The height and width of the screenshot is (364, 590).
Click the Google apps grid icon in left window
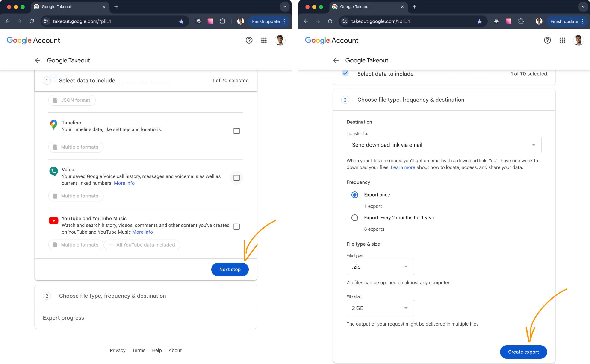click(x=264, y=40)
